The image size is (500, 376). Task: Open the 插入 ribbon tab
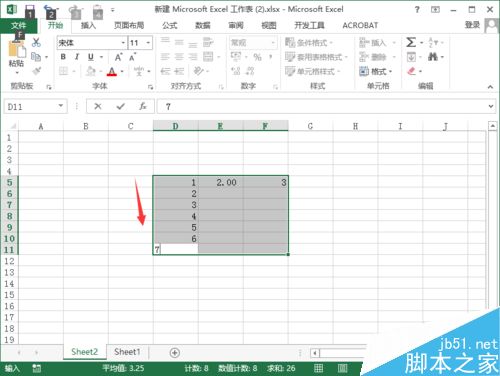[88, 25]
